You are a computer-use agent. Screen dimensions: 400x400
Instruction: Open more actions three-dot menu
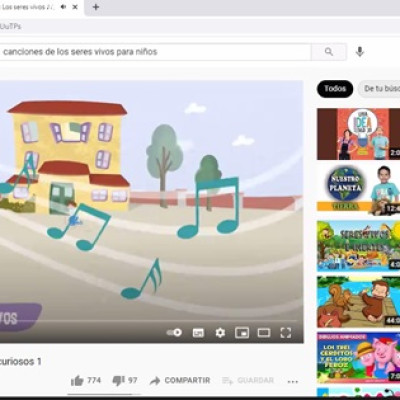(x=293, y=381)
